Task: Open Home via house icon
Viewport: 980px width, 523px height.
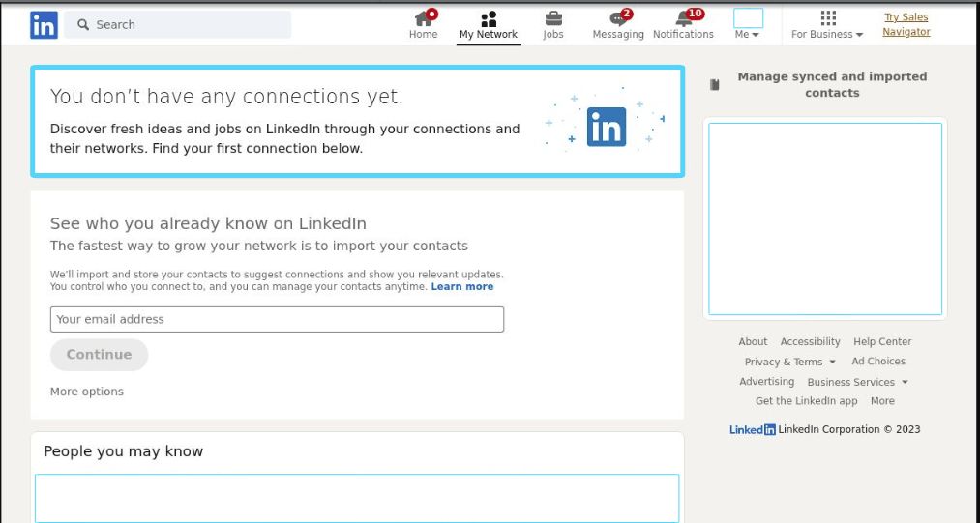Action: click(x=423, y=18)
